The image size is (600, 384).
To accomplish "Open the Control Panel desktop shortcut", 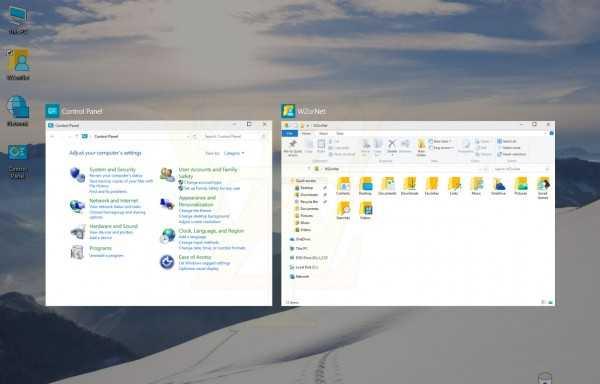I will [x=17, y=161].
